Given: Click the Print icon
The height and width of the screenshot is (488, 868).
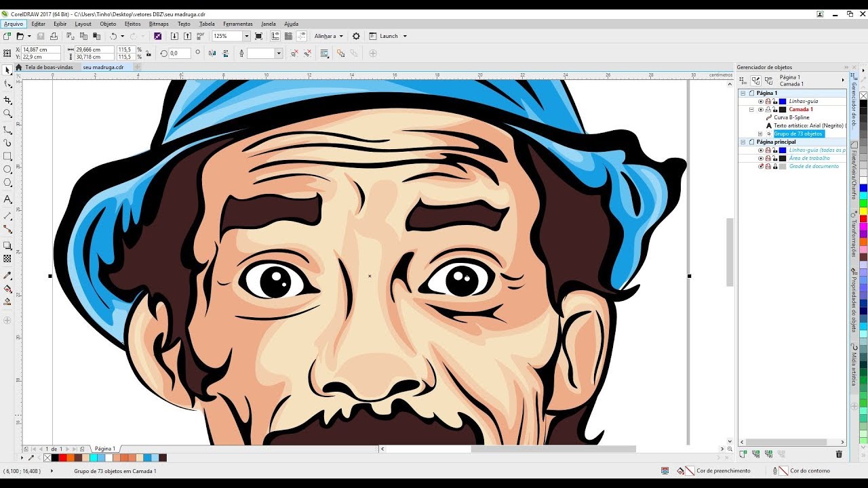Looking at the screenshot, I should click(54, 36).
